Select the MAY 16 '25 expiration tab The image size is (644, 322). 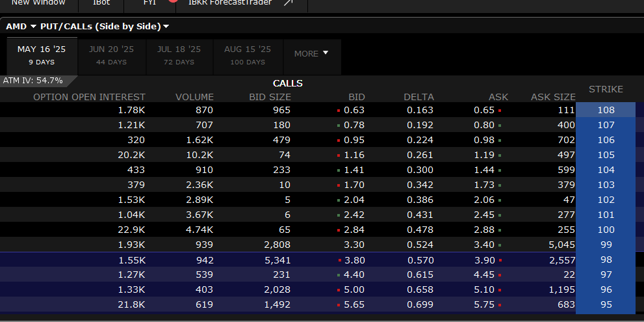pos(42,55)
